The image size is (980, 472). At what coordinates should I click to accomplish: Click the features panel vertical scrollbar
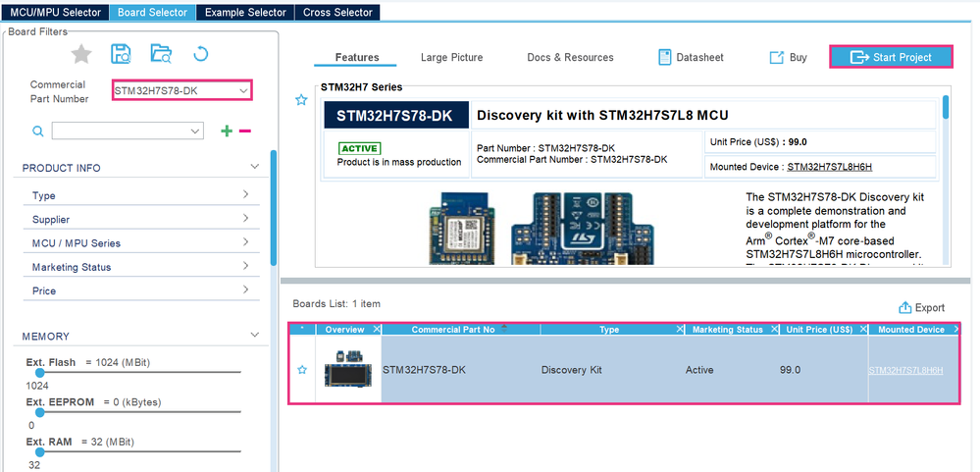tap(946, 106)
